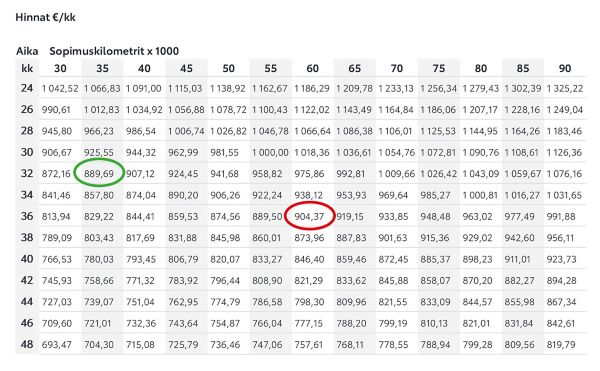Screen dimensions: 600x371
Task: Select the 75 kilometre column header
Action: 439,68
